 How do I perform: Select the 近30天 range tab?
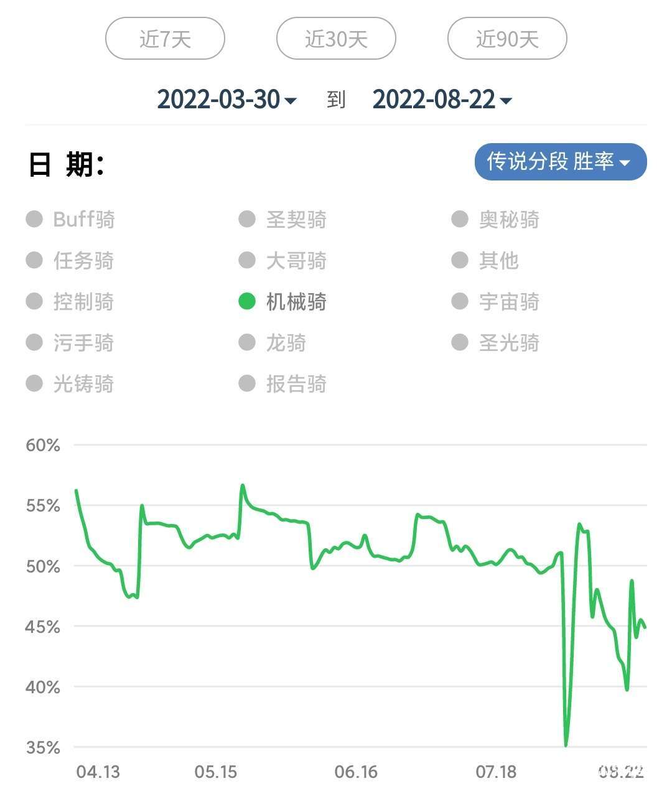click(336, 39)
